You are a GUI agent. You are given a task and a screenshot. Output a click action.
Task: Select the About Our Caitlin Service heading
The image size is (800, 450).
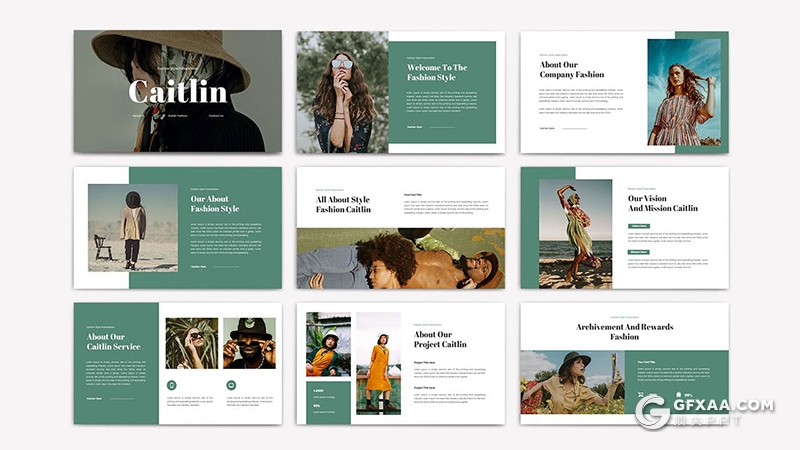coord(113,342)
